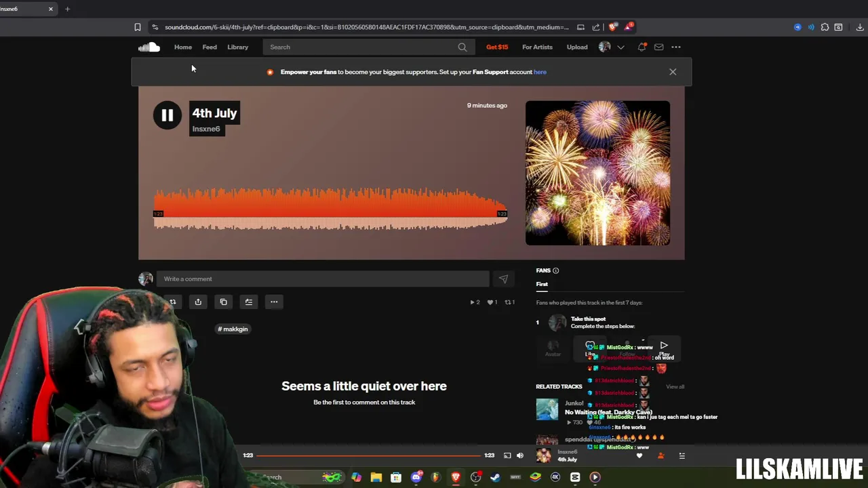
Task: Dismiss the Fan Support banner
Action: pos(673,72)
